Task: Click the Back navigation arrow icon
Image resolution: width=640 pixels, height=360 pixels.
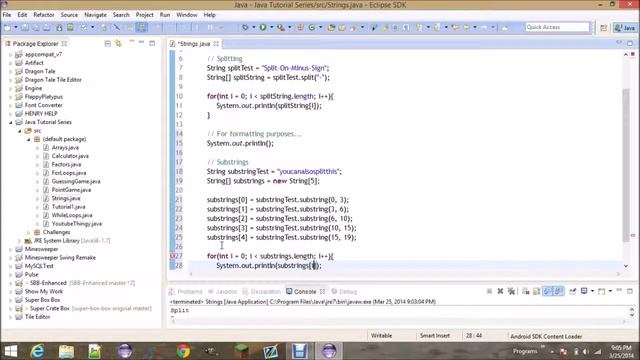Action: (x=466, y=27)
